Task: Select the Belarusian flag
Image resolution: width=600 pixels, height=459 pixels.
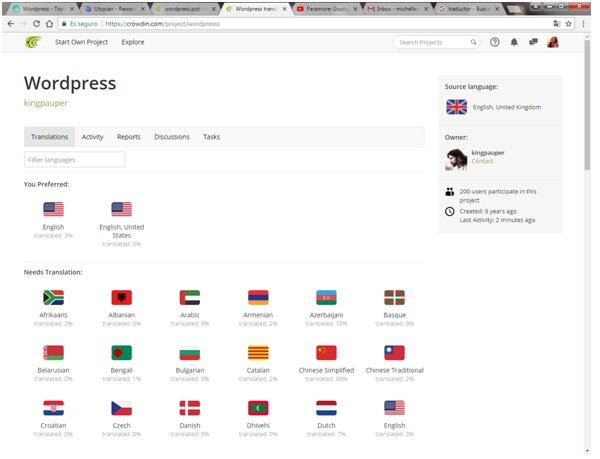Action: point(54,353)
